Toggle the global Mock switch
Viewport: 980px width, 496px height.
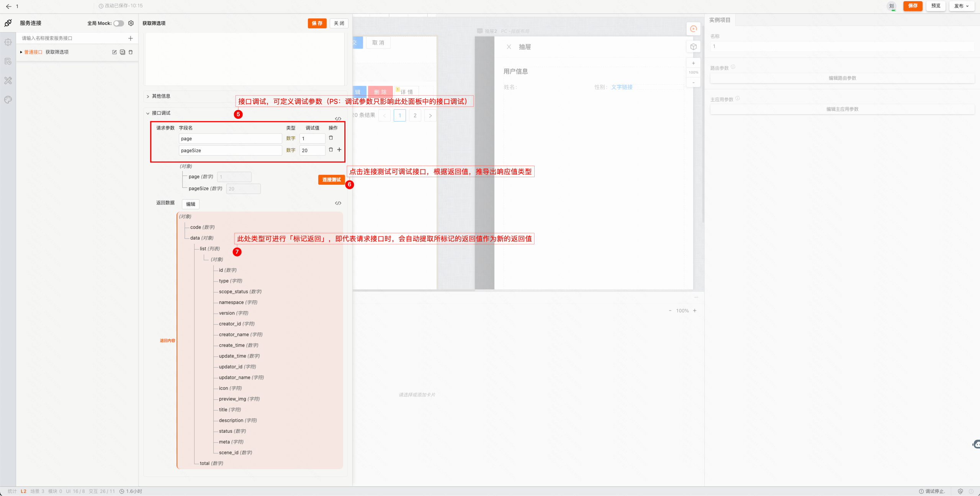click(119, 23)
